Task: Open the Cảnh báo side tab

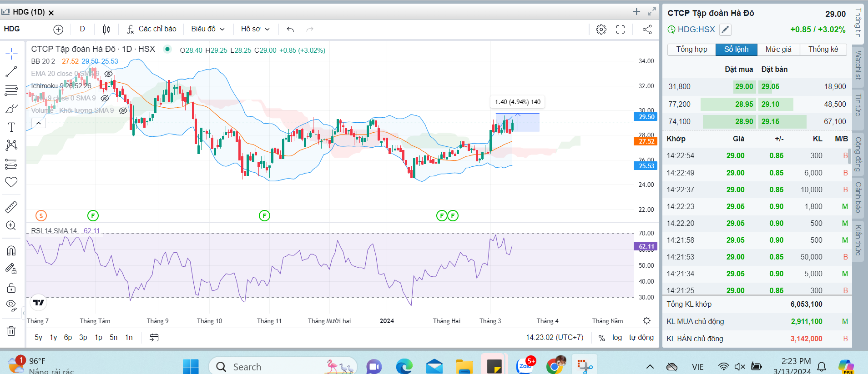Action: (x=858, y=197)
